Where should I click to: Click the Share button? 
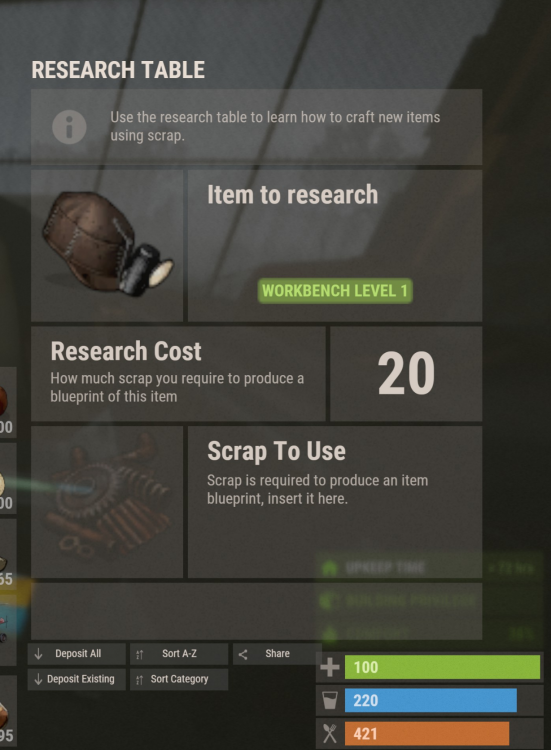[276, 654]
